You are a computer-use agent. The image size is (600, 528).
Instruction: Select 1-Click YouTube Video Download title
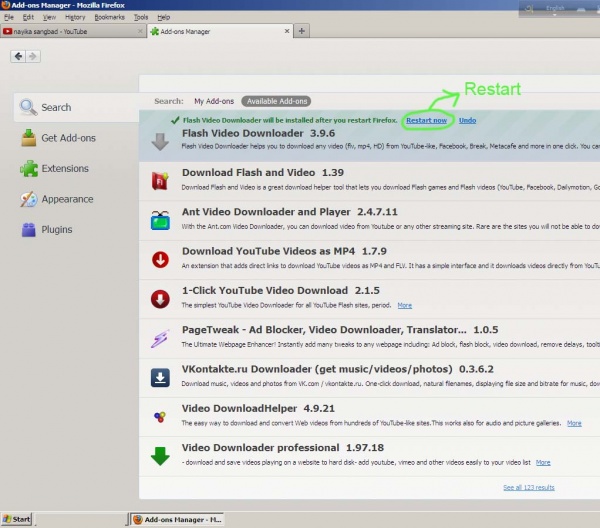(281, 290)
